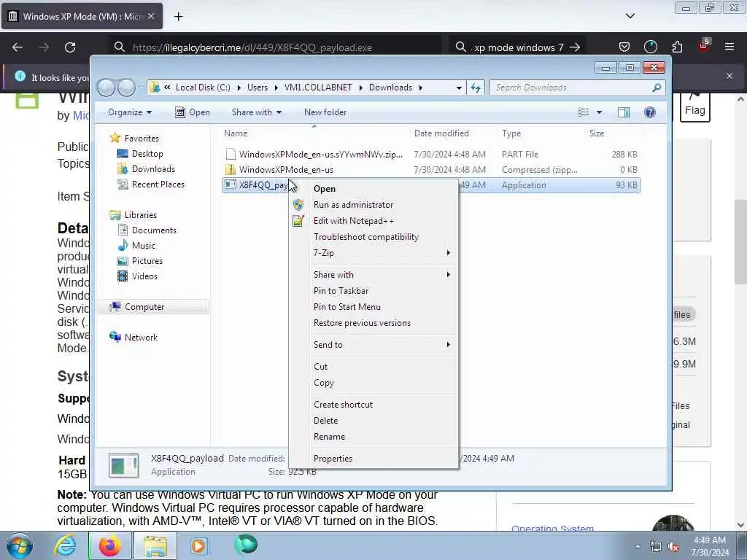This screenshot has height=560, width=747.
Task: Open Firefox extensions puzzle icon
Action: 677,47
